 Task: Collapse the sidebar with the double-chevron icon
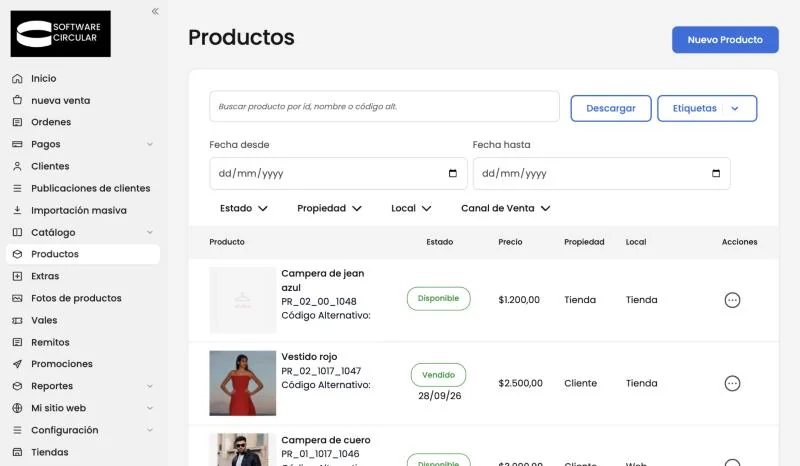pos(155,11)
